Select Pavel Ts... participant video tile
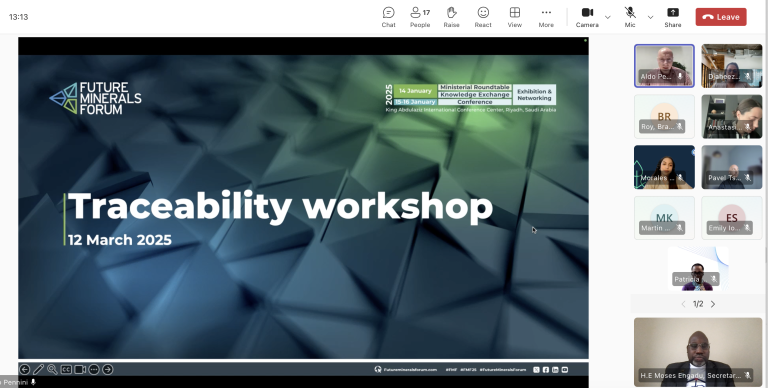The width and height of the screenshot is (768, 388). (x=732, y=167)
